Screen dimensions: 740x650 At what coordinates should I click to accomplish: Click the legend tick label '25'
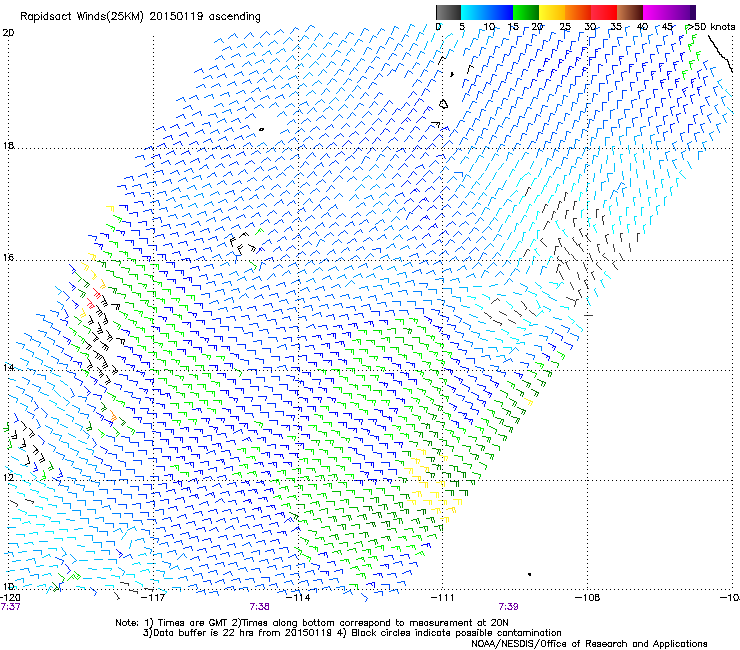565,27
